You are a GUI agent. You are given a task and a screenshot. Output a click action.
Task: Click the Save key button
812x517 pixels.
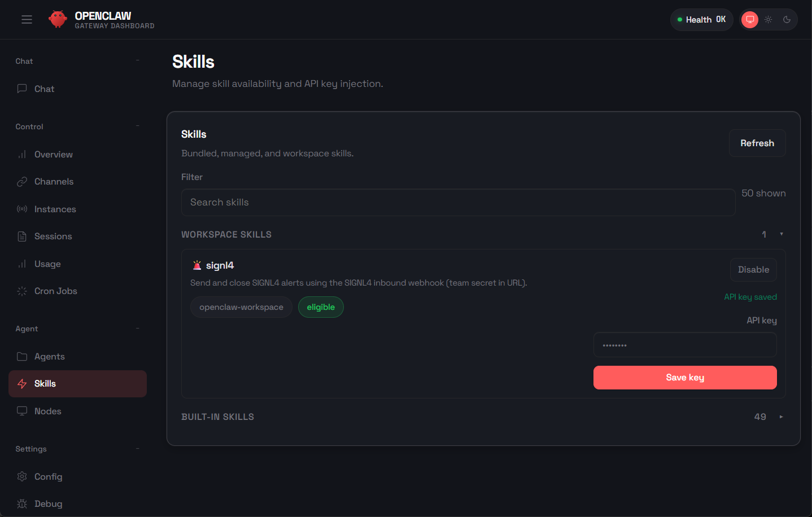click(684, 378)
